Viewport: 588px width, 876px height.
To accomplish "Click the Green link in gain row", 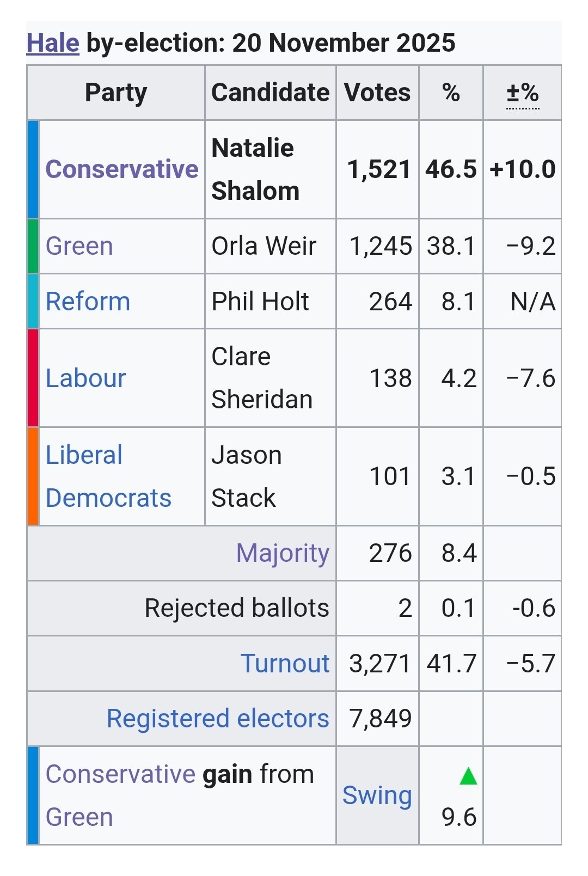I will coord(79,817).
